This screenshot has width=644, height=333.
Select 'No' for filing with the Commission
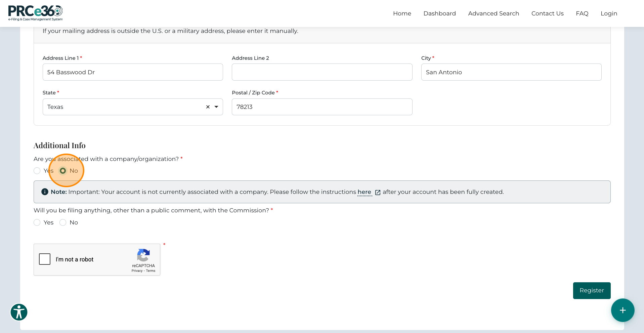coord(63,222)
